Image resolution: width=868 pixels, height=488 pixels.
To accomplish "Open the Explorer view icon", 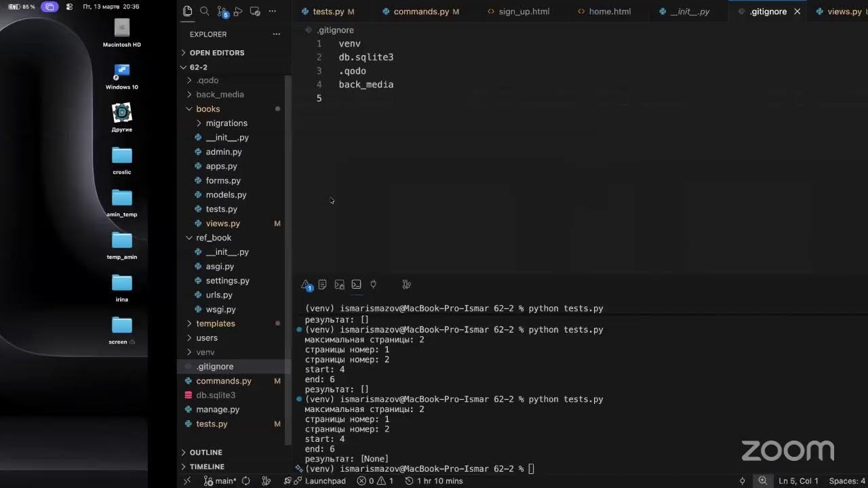I will [x=188, y=12].
